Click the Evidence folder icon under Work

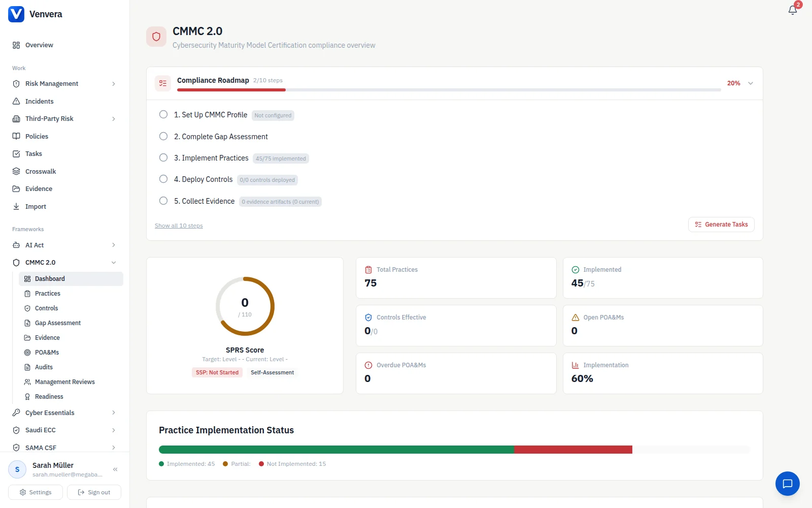click(x=16, y=188)
